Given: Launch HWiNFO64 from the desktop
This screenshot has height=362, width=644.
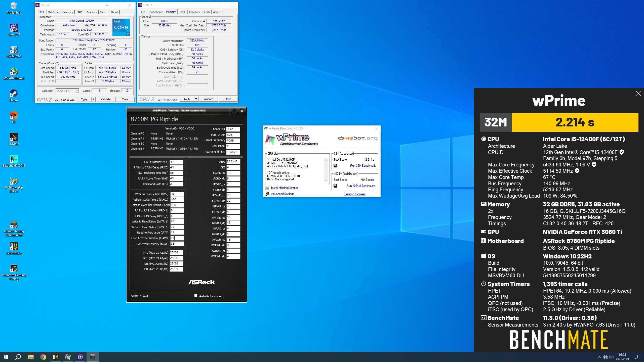Looking at the screenshot, I should [x=14, y=52].
